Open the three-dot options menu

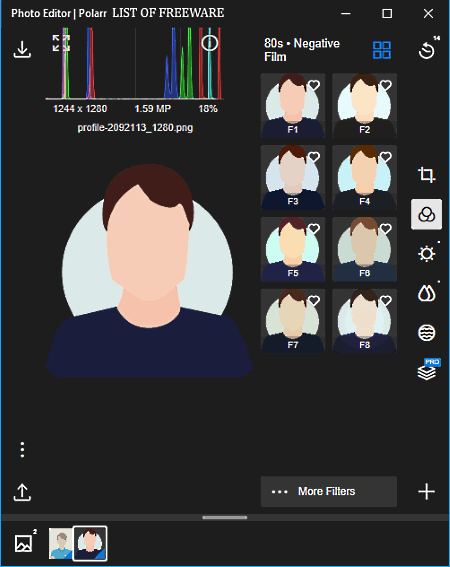[x=22, y=450]
